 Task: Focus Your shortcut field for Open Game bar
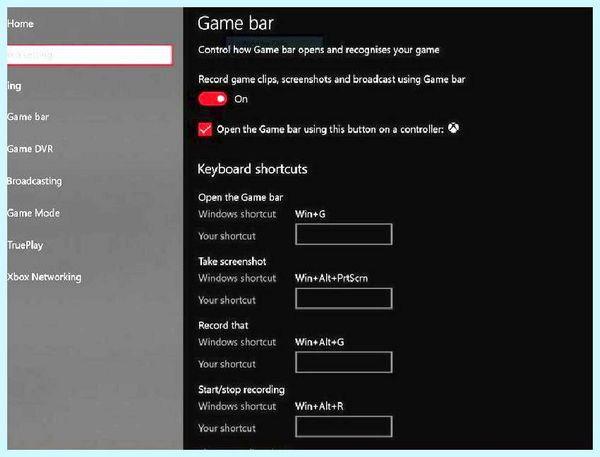point(344,234)
